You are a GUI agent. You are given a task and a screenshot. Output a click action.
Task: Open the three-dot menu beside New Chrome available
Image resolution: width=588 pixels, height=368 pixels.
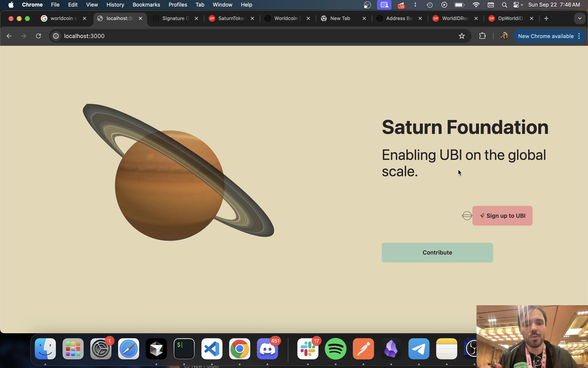[579, 36]
